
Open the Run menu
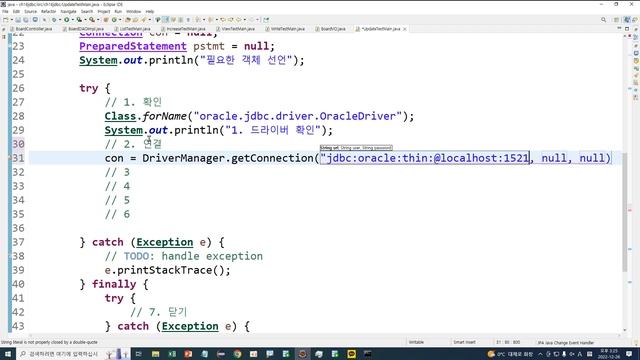pyautogui.click(x=118, y=11)
